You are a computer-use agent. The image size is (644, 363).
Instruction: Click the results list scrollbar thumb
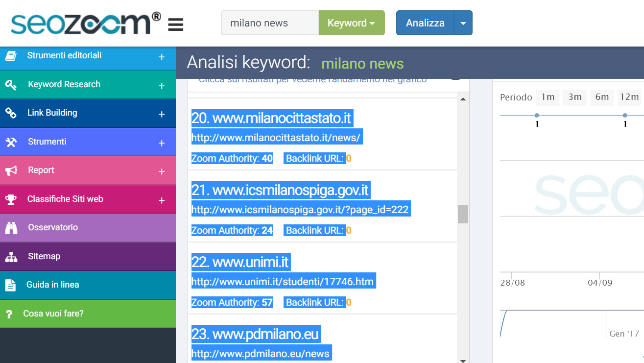pos(463,214)
